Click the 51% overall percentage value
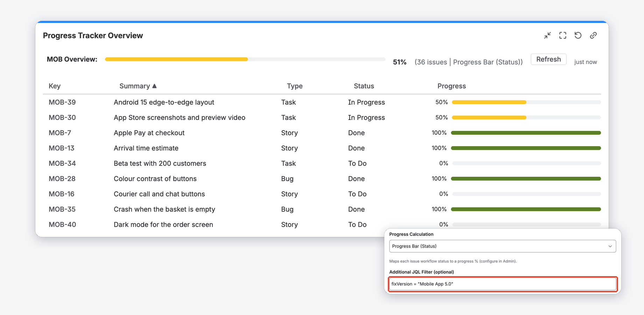 (400, 62)
